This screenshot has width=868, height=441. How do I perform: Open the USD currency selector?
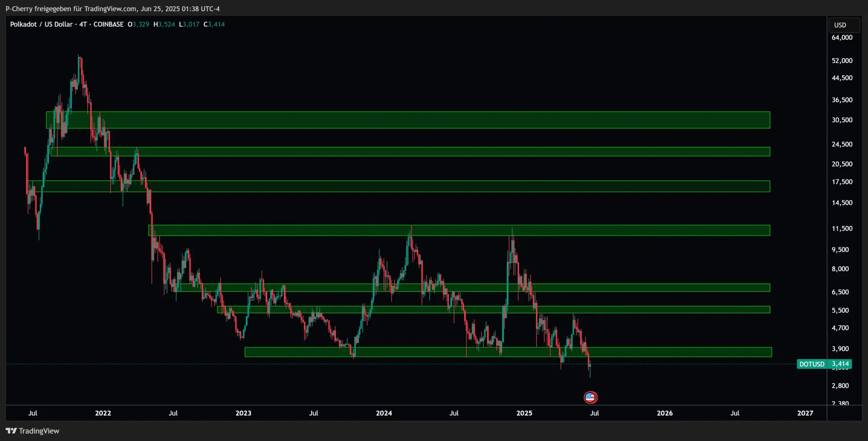(844, 25)
